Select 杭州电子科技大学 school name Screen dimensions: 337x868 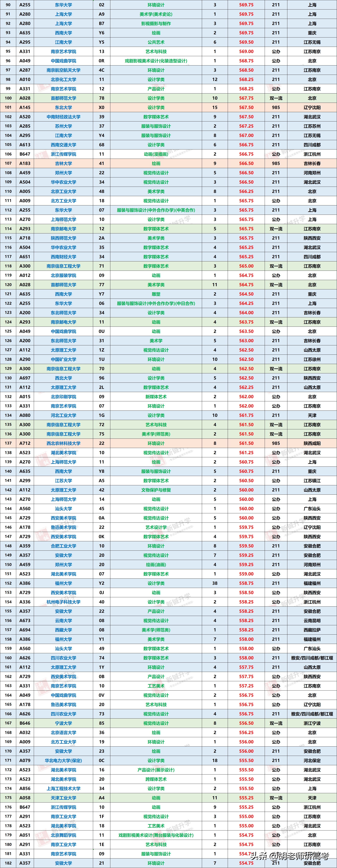click(63, 602)
